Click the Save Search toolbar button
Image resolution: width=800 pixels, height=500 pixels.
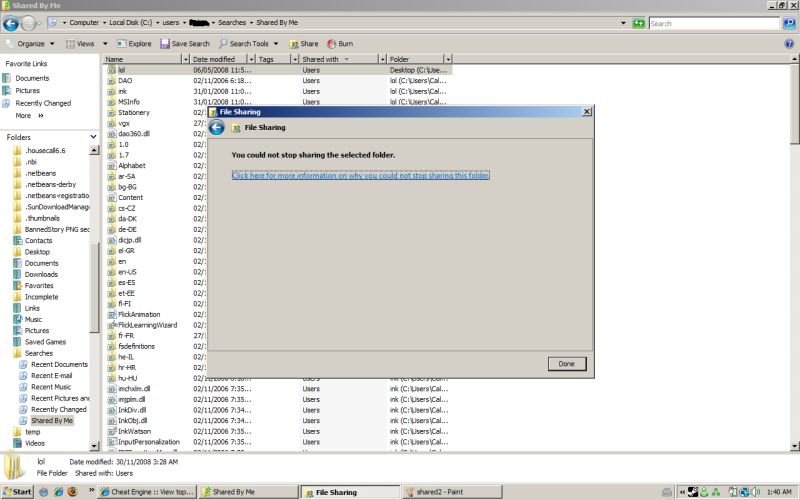coord(184,44)
